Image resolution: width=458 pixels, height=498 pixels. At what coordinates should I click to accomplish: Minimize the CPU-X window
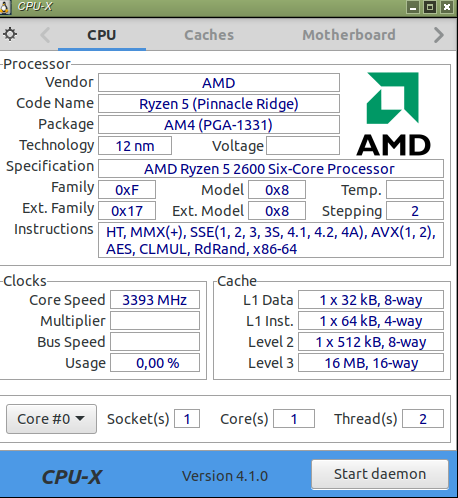pyautogui.click(x=413, y=7)
